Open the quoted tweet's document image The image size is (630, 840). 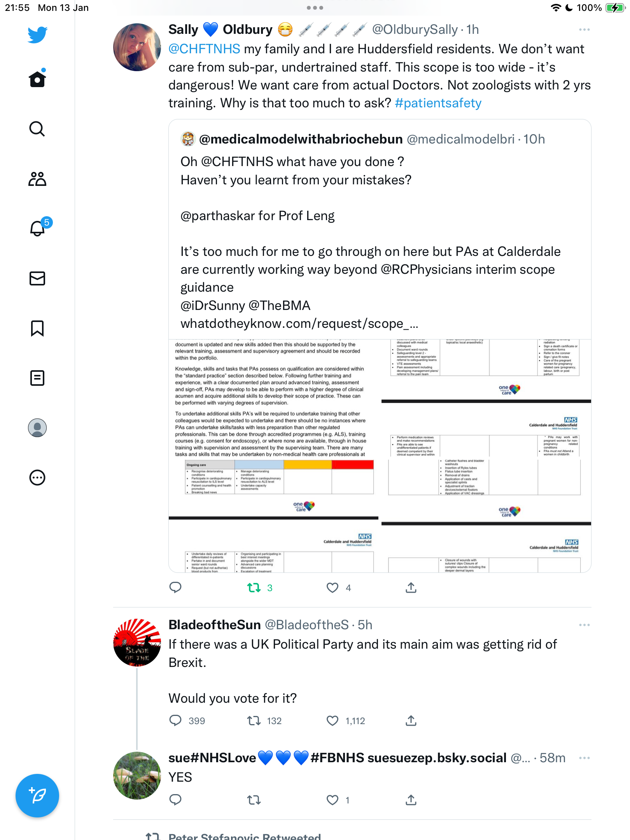point(380,456)
